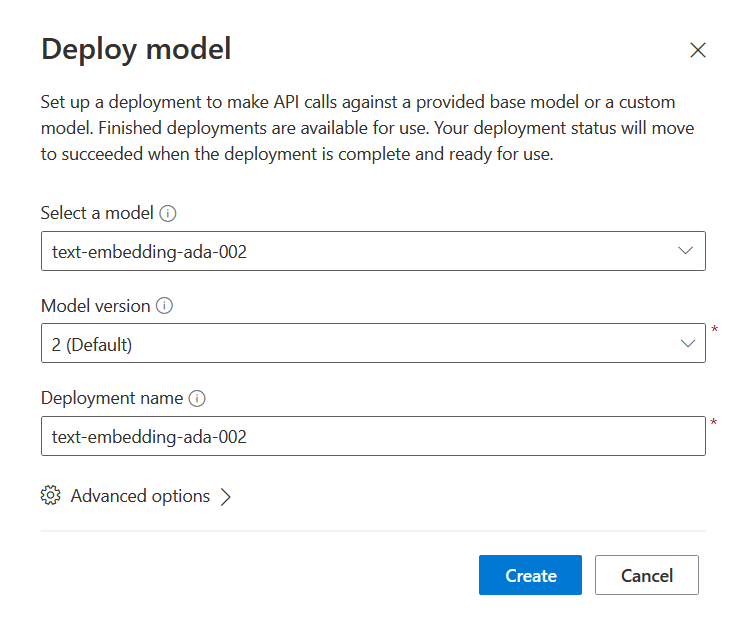The width and height of the screenshot is (745, 624).
Task: Click the red asterisk beside Model version
Action: point(713,330)
